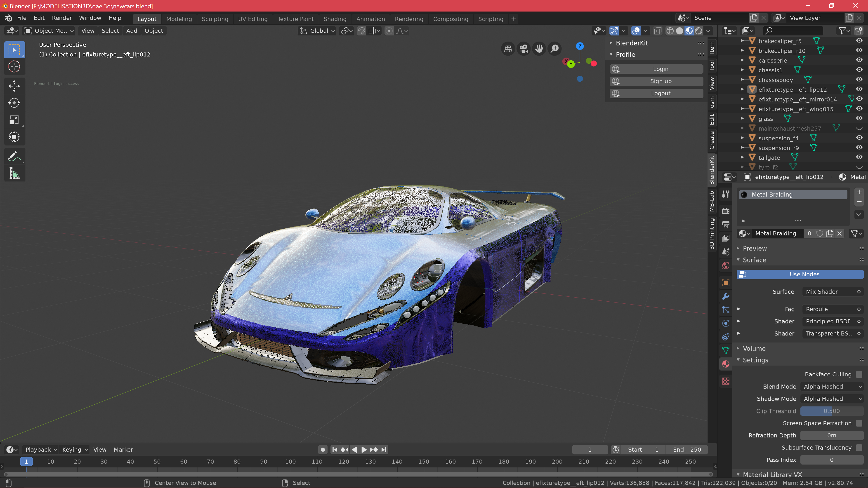
Task: Expand the Preview panel
Action: pos(755,248)
